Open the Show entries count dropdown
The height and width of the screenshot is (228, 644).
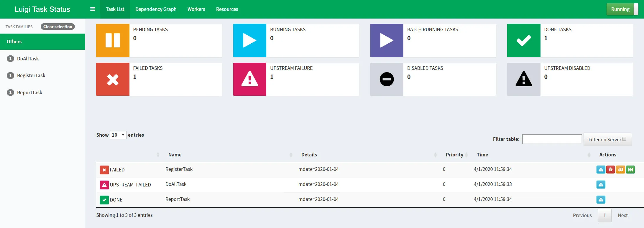[118, 135]
